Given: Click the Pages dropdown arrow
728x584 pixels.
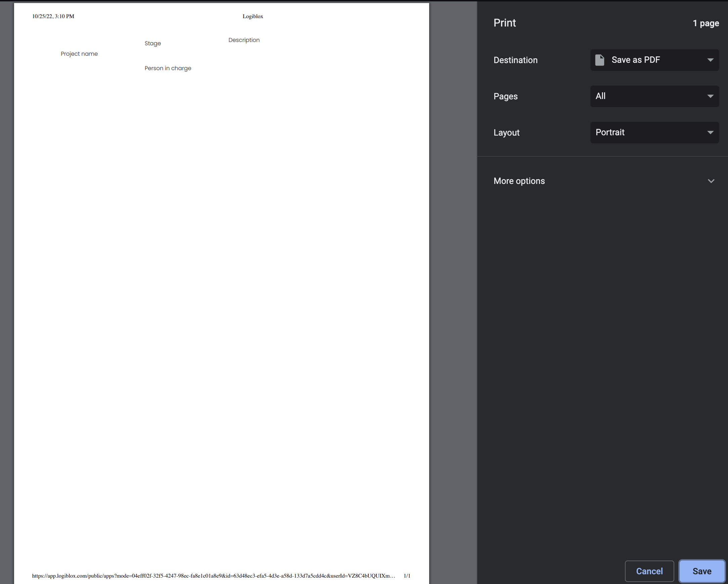Looking at the screenshot, I should tap(710, 96).
